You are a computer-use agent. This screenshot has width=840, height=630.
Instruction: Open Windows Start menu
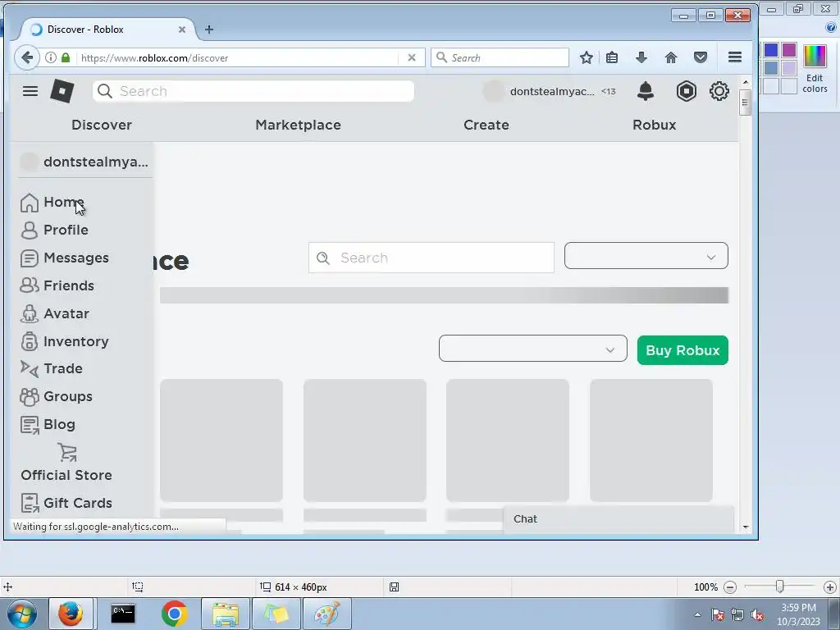click(21, 614)
